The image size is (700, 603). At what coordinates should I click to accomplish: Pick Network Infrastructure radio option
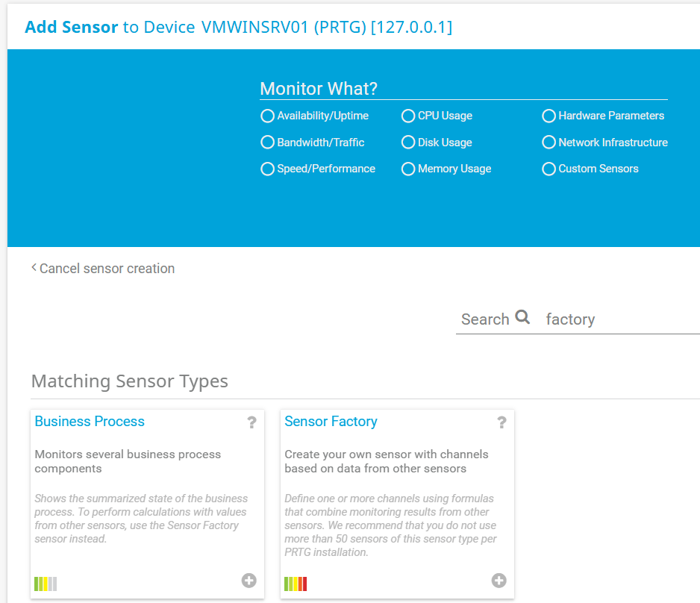click(x=549, y=143)
